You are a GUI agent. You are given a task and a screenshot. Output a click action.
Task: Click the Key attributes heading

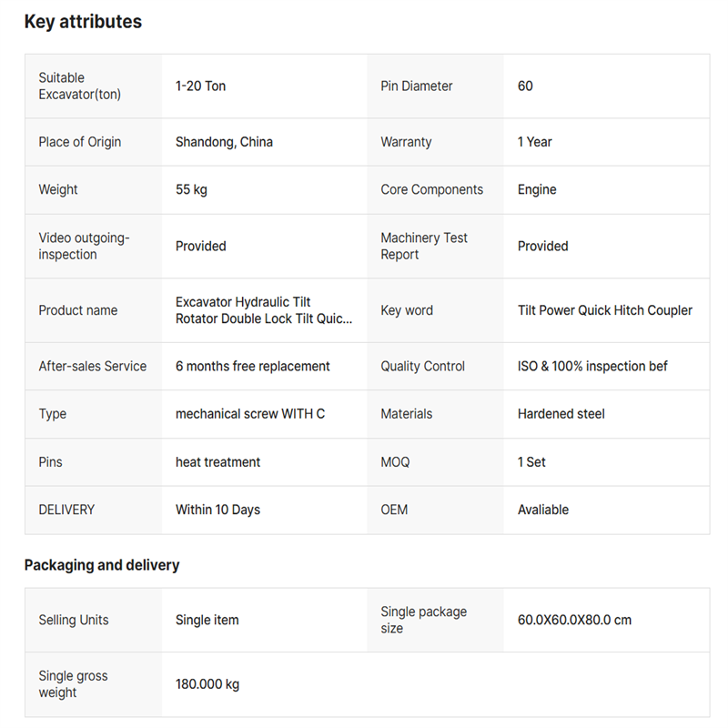tap(83, 22)
